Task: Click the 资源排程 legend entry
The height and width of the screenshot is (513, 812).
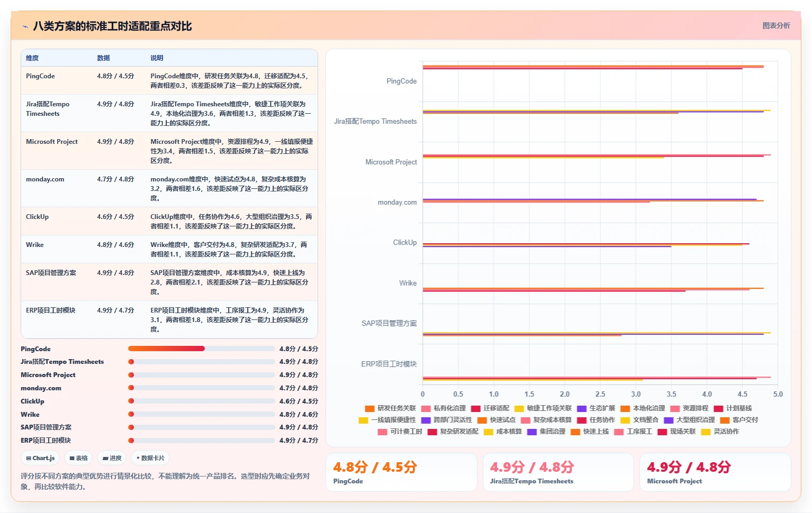Action: point(689,408)
